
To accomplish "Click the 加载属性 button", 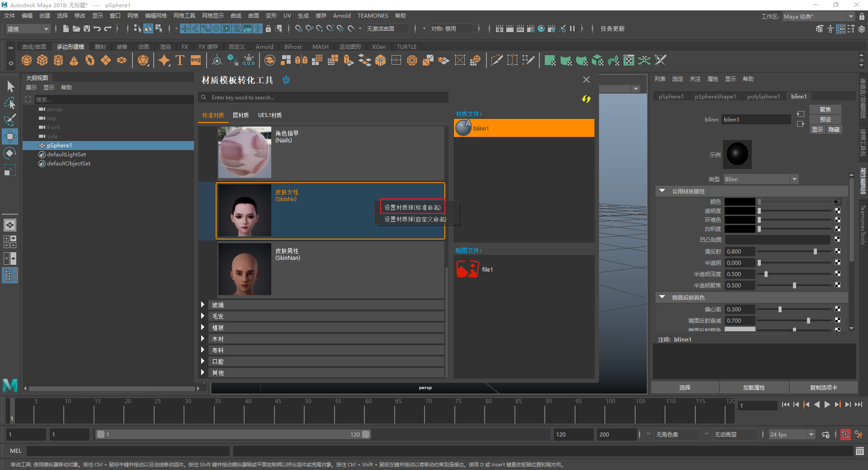I will [754, 388].
